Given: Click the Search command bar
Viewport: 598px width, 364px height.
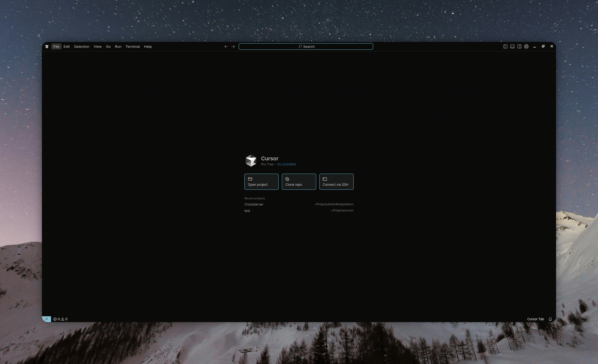Looking at the screenshot, I should click(x=306, y=46).
